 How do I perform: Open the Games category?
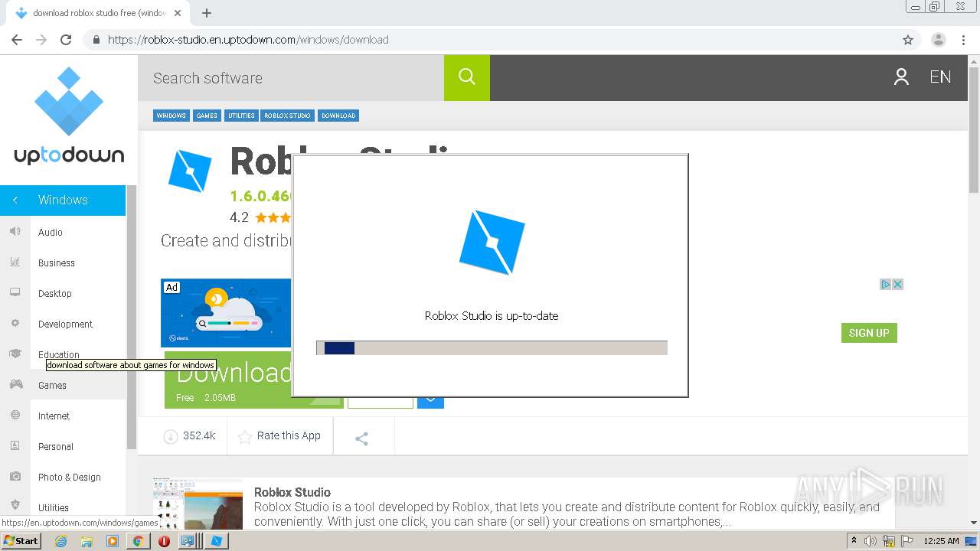52,385
